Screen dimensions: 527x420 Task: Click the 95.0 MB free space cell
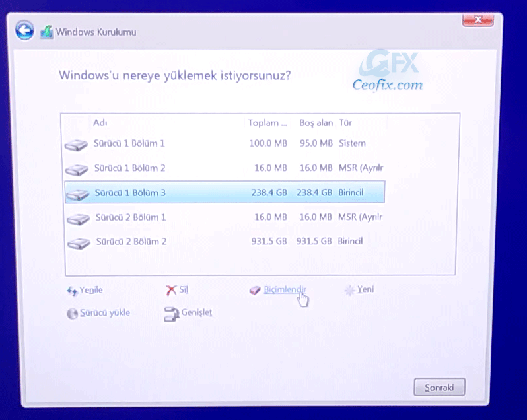tap(316, 143)
